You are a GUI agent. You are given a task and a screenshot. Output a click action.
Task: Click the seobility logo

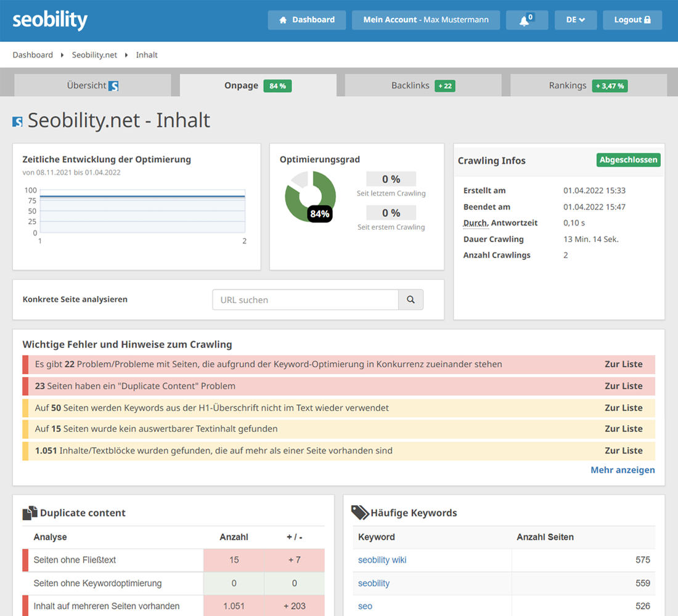pos(50,20)
